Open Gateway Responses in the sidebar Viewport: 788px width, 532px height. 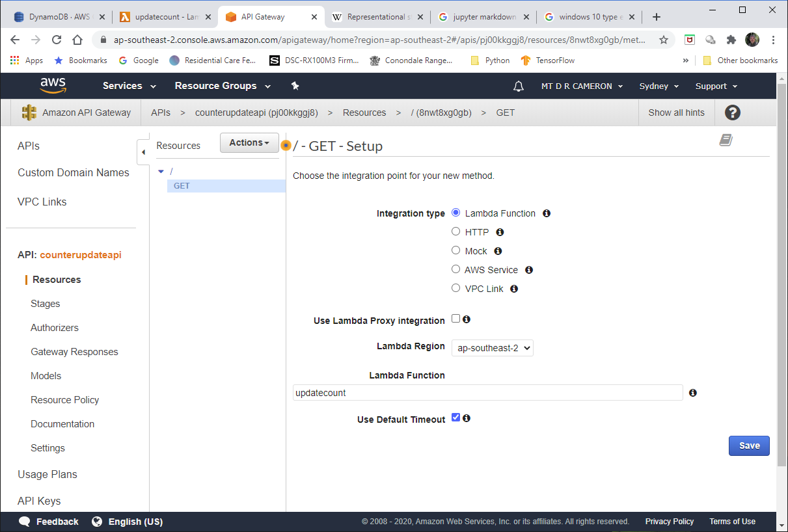click(75, 352)
